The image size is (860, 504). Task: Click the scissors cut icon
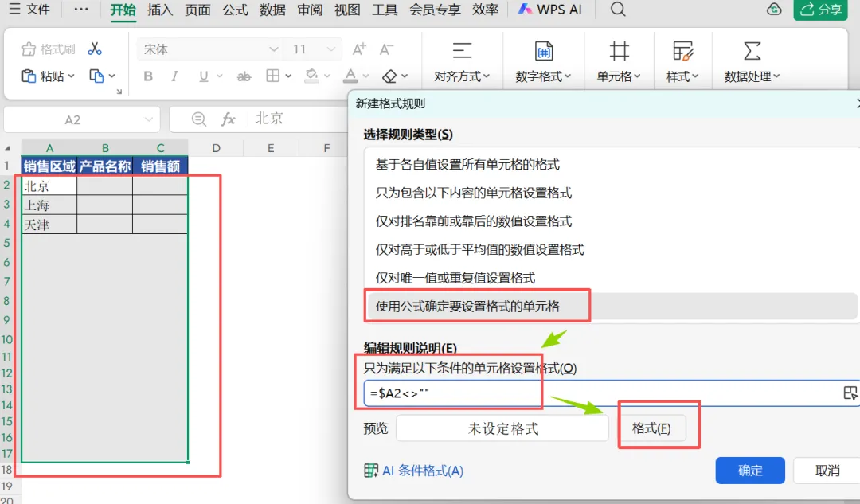[95, 49]
